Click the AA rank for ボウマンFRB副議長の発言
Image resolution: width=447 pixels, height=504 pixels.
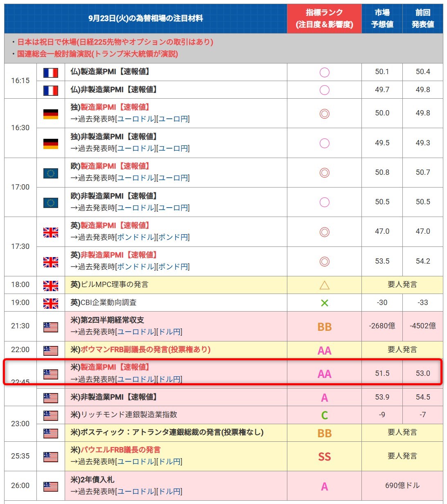tap(325, 350)
